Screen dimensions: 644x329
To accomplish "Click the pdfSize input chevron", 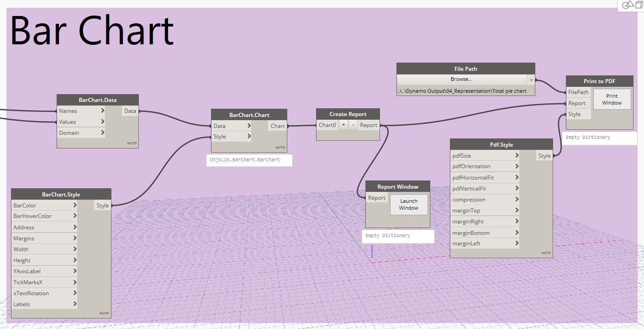I will click(517, 155).
